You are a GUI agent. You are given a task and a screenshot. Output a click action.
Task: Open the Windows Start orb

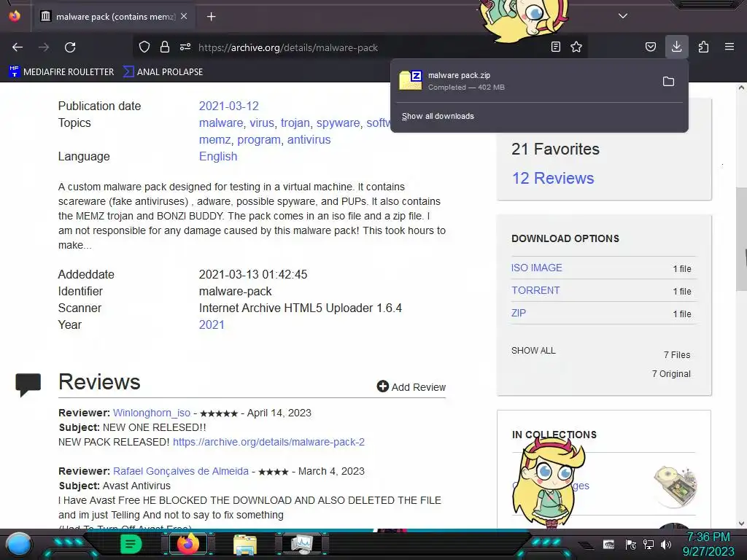coord(18,544)
